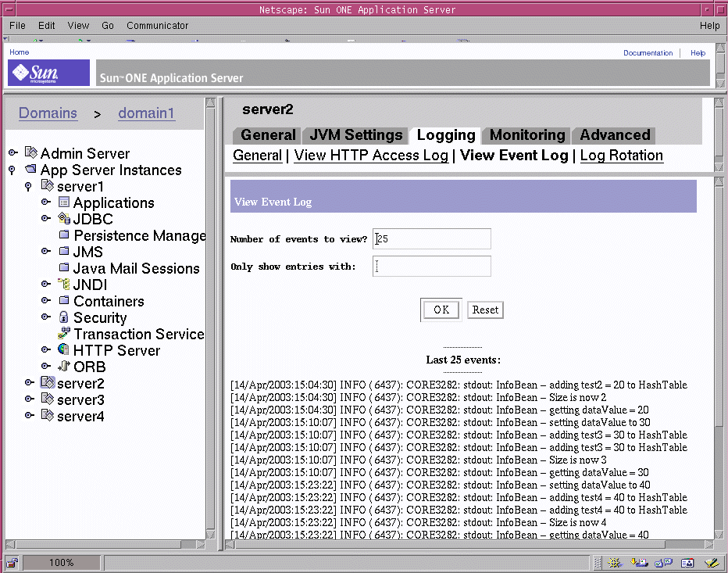This screenshot has height=573, width=728.
Task: Click the Persistence Manager folder icon
Action: [64, 235]
